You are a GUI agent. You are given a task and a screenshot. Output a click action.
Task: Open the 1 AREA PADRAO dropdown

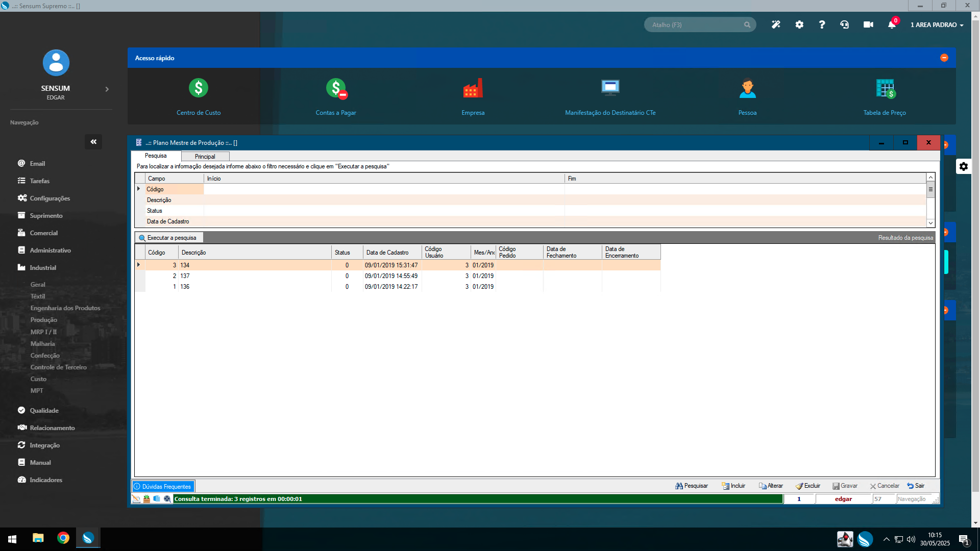(937, 24)
